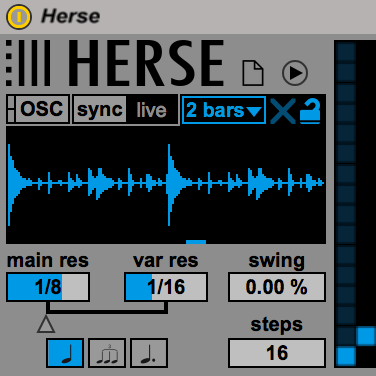Image resolution: width=376 pixels, height=376 pixels.
Task: Click the steps 16 number box
Action: (x=277, y=353)
